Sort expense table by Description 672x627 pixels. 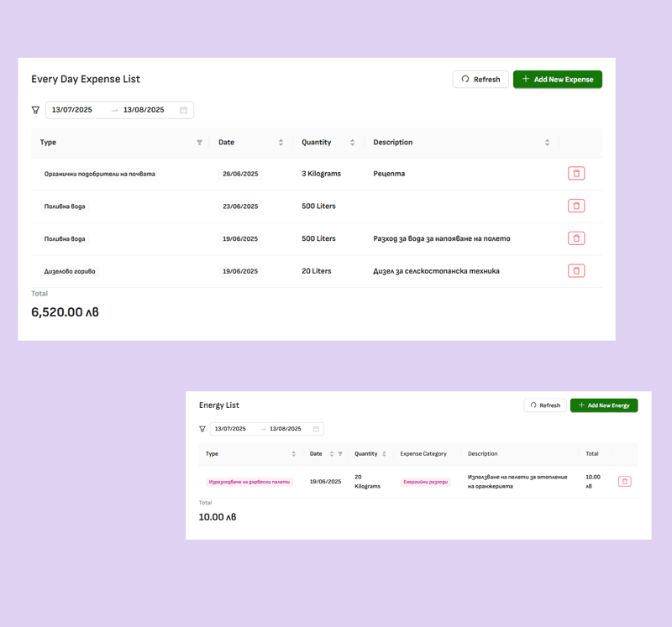click(x=547, y=143)
